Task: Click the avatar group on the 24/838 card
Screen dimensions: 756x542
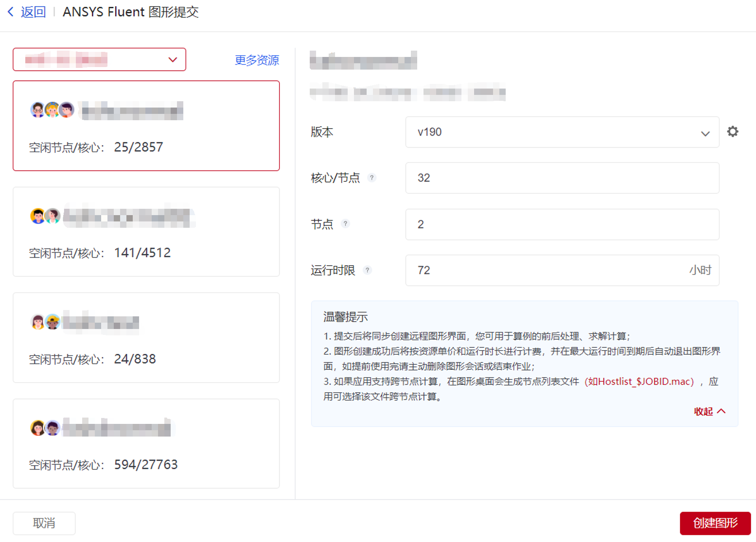Action: coord(45,322)
